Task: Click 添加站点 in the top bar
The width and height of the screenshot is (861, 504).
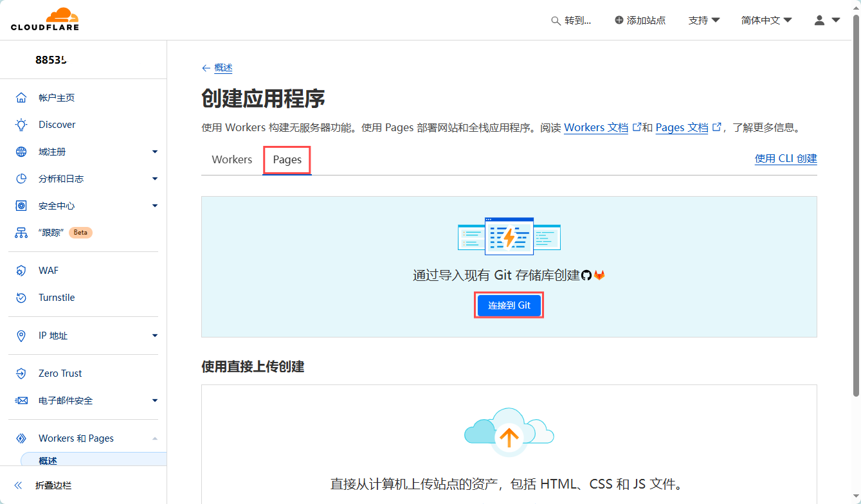Action: click(x=640, y=21)
